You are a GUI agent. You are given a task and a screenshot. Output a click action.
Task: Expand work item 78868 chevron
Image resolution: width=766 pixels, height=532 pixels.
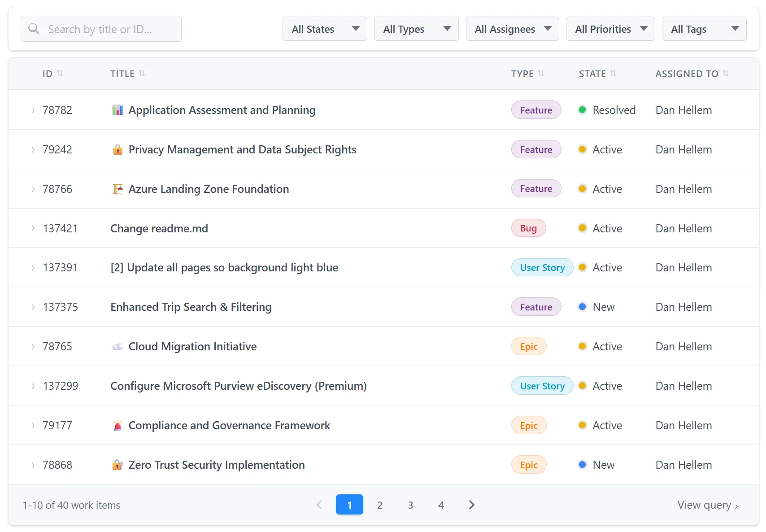tap(33, 465)
